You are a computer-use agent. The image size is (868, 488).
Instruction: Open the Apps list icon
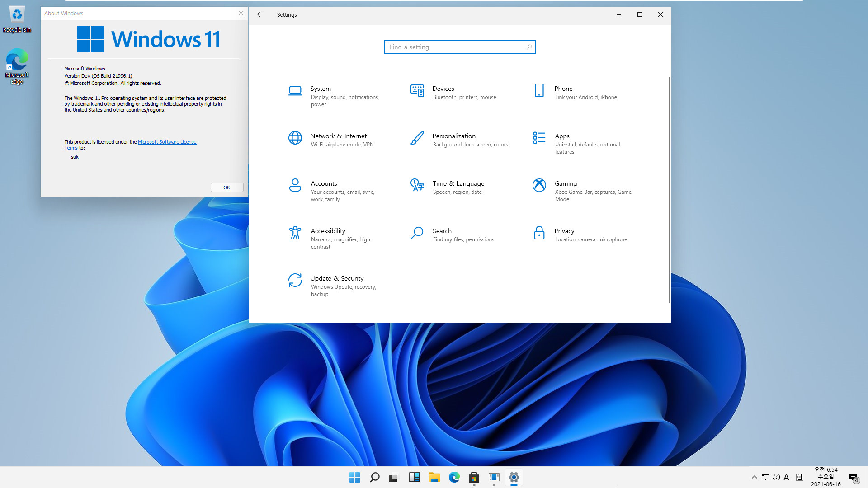tap(539, 138)
